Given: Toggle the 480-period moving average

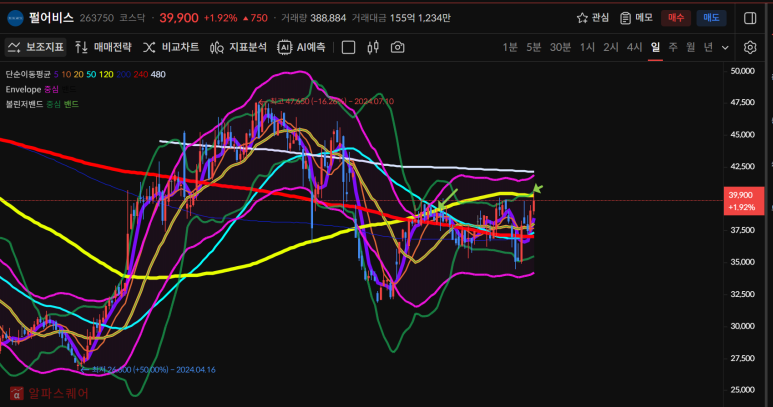Looking at the screenshot, I should 158,74.
